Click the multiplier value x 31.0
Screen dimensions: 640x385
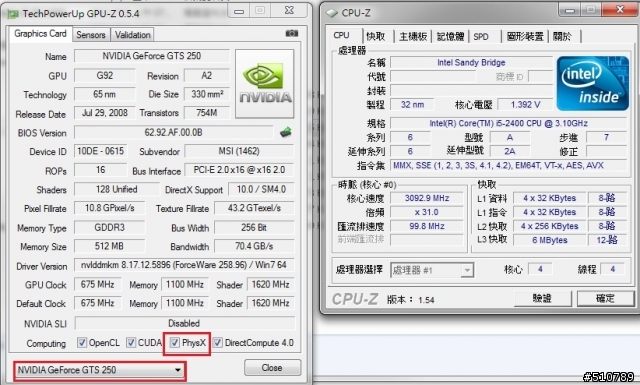427,212
